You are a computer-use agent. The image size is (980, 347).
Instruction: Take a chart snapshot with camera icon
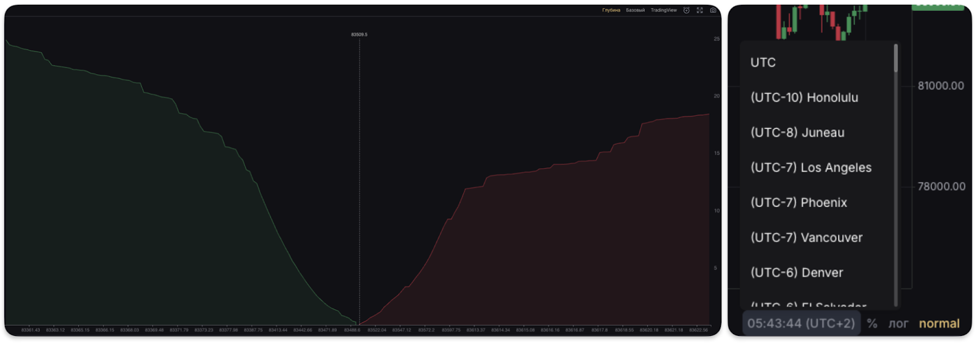pyautogui.click(x=713, y=10)
